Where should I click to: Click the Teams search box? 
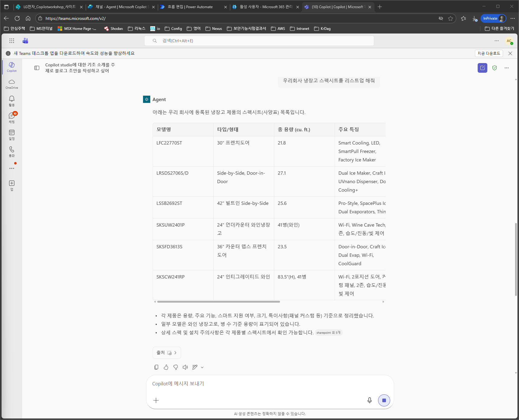(259, 41)
